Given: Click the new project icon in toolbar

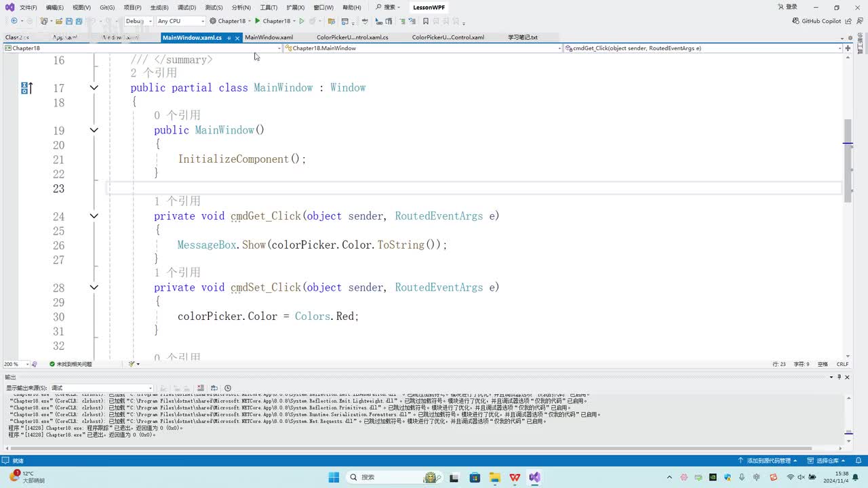Looking at the screenshot, I should coord(44,21).
